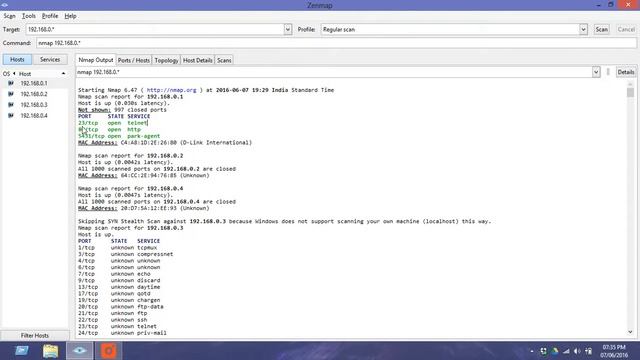
Task: Switch to Zenmap eye icon in the taskbar
Action: tap(80, 351)
